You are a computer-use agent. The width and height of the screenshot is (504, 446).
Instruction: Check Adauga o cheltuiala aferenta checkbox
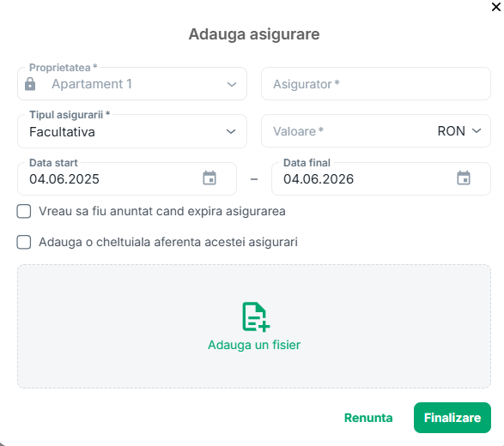pos(24,242)
